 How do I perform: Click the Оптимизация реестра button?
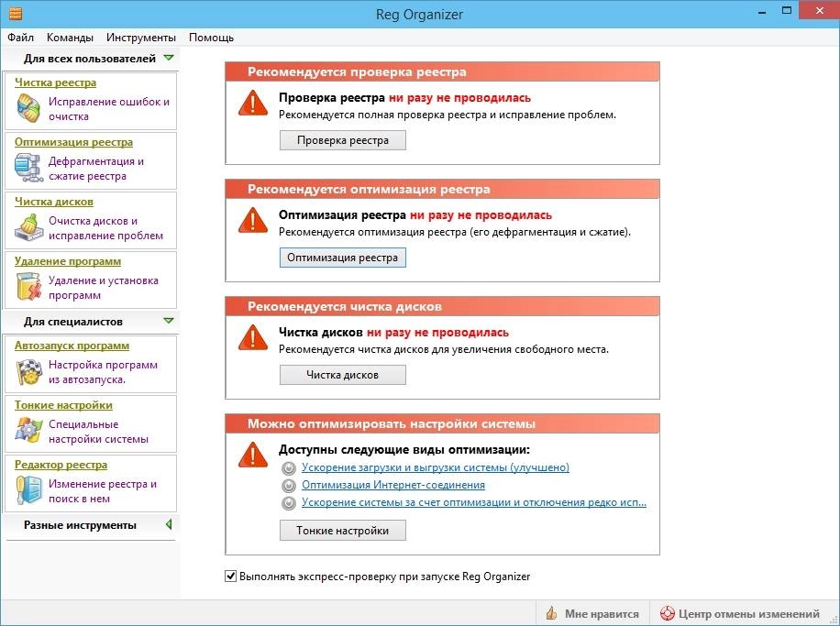pyautogui.click(x=343, y=258)
